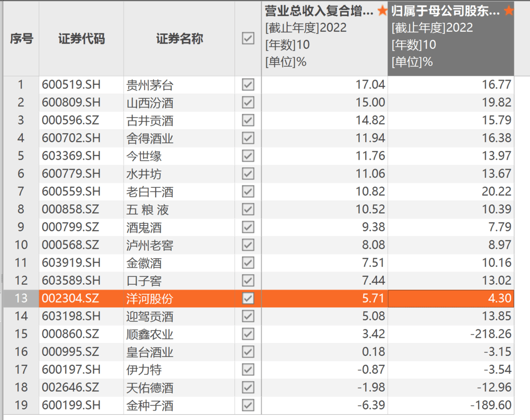Select security code 002304.SZ

pyautogui.click(x=70, y=298)
